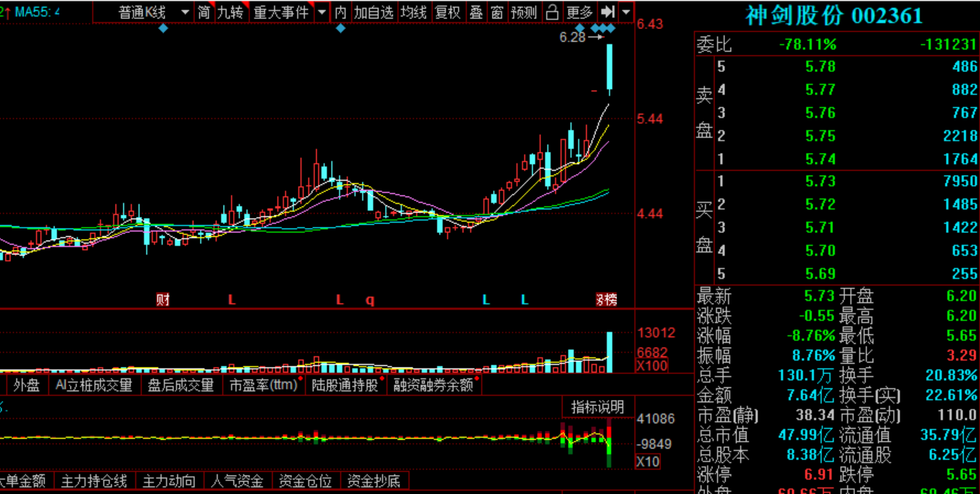This screenshot has height=494, width=980.
Task: Toggle the 叠 overlay comparison button
Action: 476,12
